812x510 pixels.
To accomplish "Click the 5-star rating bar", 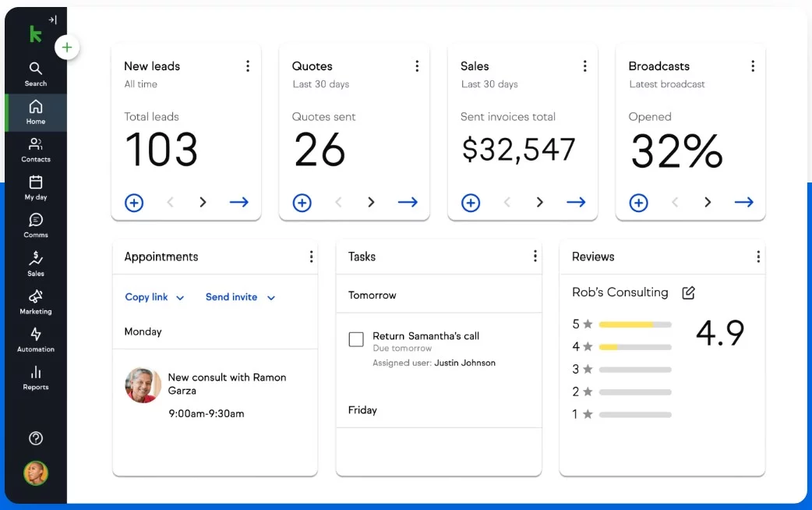I will 635,324.
